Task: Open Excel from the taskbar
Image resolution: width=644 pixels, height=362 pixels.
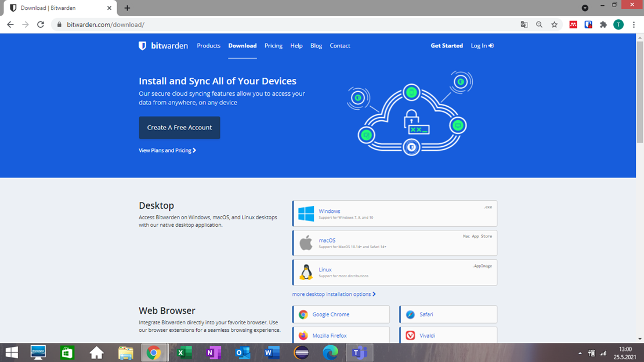Action: (x=184, y=353)
